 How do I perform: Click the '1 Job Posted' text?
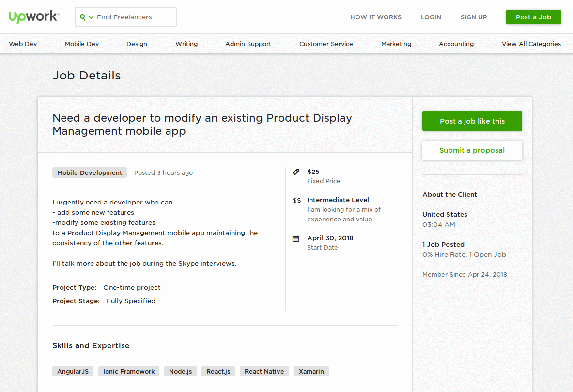pos(443,244)
